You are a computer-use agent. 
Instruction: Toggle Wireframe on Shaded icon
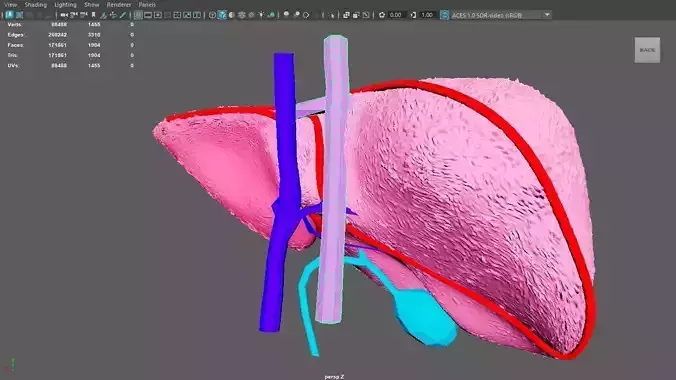[x=241, y=15]
